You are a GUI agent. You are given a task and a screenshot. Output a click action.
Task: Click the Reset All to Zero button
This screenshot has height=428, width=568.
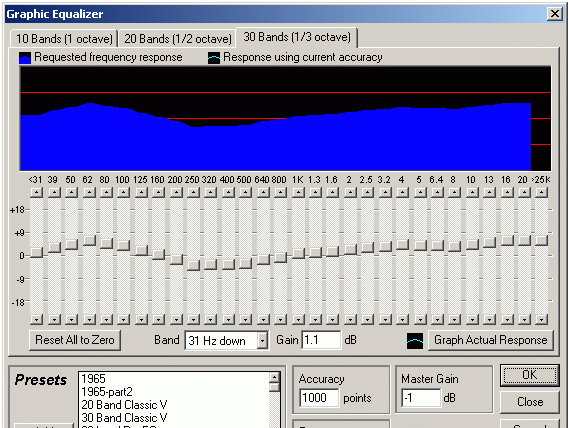click(x=75, y=340)
